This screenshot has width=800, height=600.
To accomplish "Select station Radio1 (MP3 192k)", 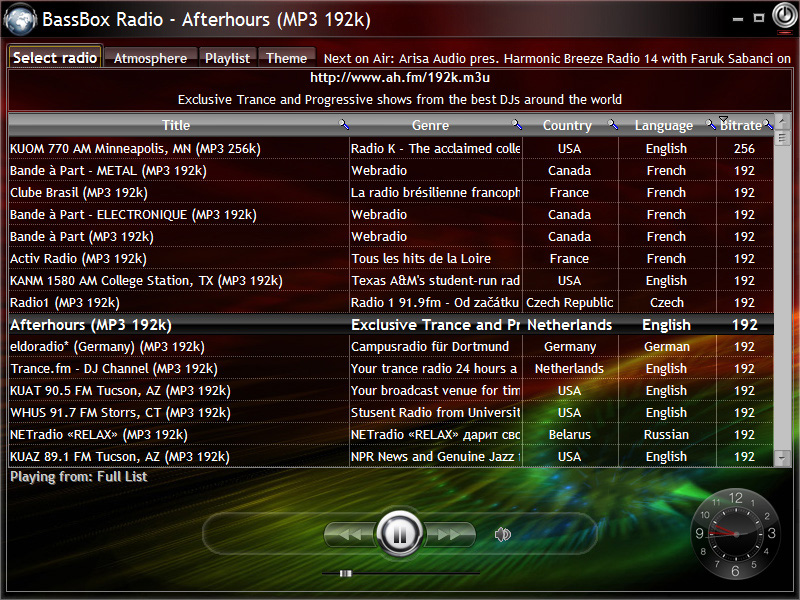I will point(65,303).
